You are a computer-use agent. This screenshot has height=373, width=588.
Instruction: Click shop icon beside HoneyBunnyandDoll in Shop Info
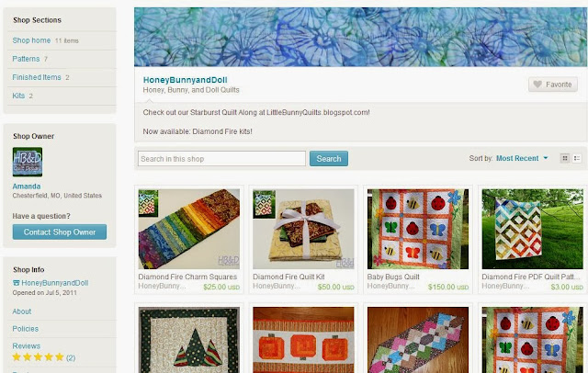click(17, 283)
